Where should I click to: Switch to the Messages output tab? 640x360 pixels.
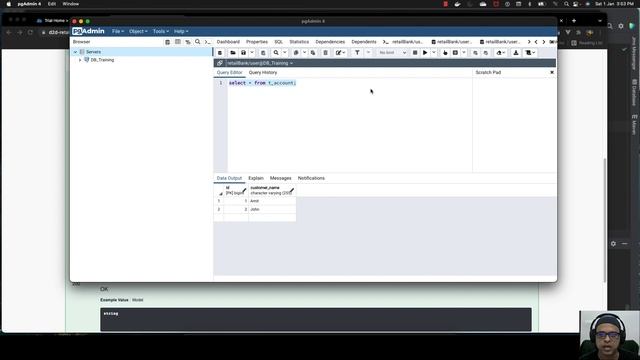280,178
